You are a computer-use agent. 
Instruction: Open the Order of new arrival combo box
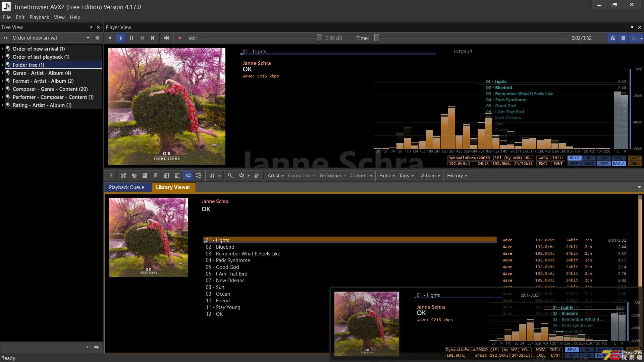(51, 38)
